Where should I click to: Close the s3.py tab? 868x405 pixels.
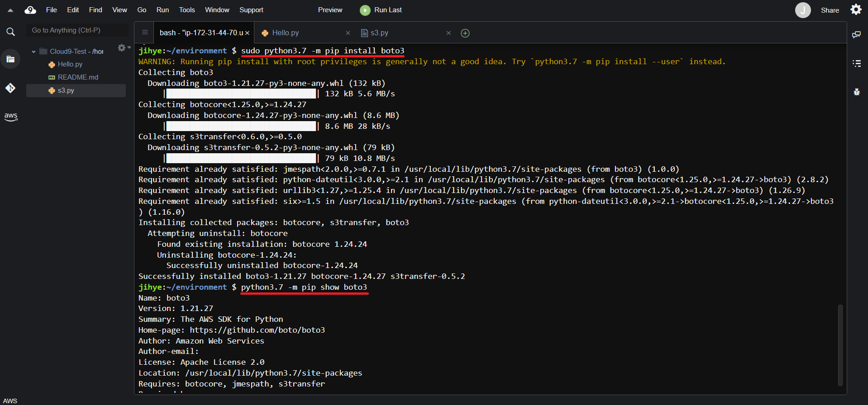[x=448, y=33]
